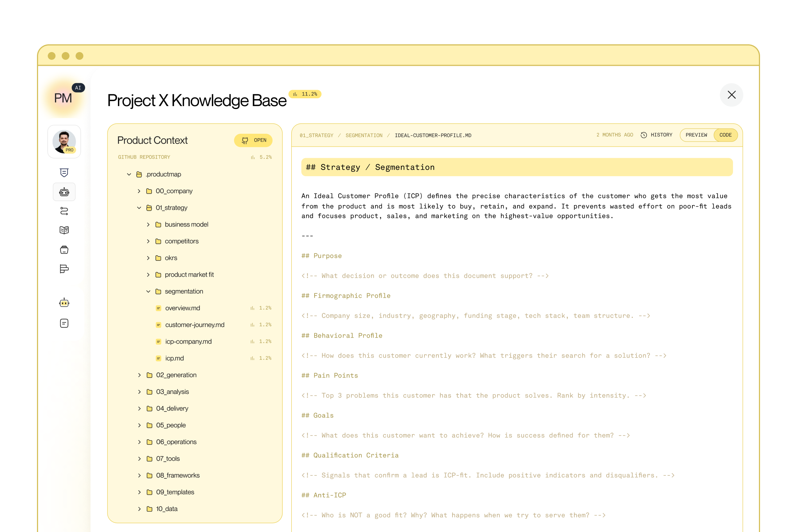Click the '2 MONTHS AGO' timestamp
This screenshot has height=532, width=797.
615,135
